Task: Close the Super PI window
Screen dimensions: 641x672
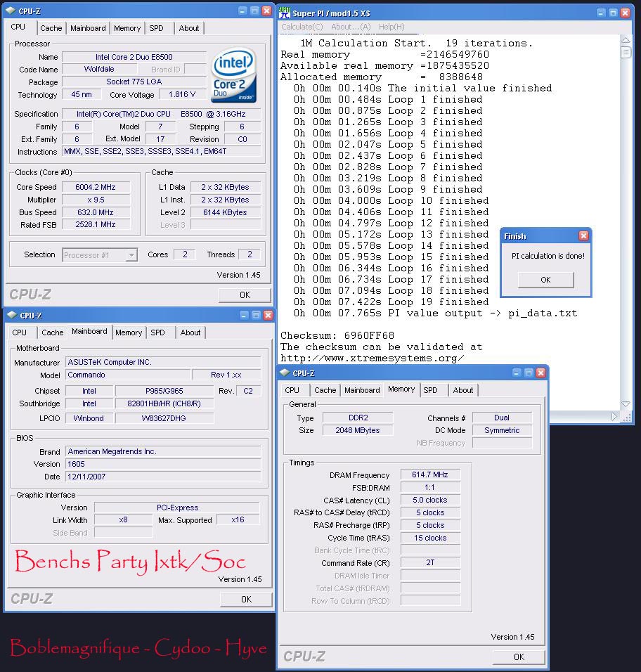Action: pos(625,13)
